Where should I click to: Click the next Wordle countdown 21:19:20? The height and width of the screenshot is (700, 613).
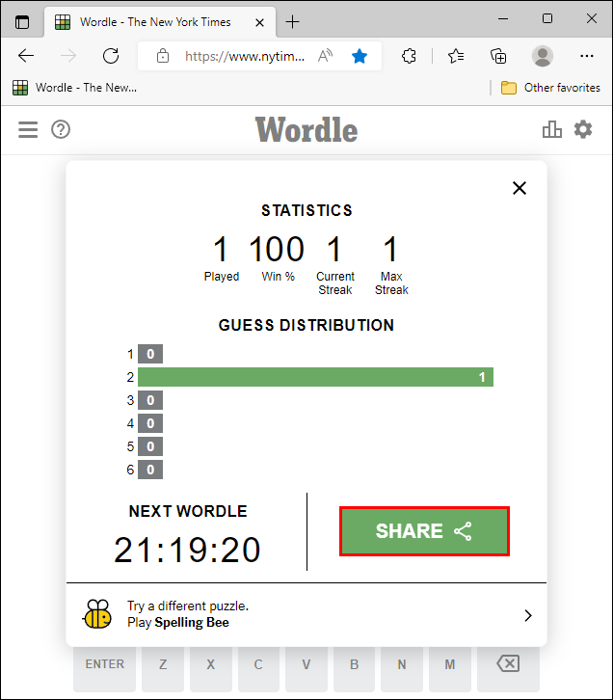(187, 550)
